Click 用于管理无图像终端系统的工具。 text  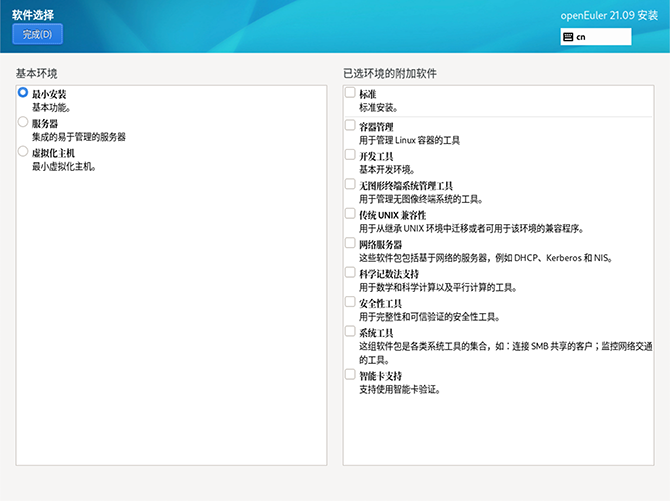pos(421,199)
